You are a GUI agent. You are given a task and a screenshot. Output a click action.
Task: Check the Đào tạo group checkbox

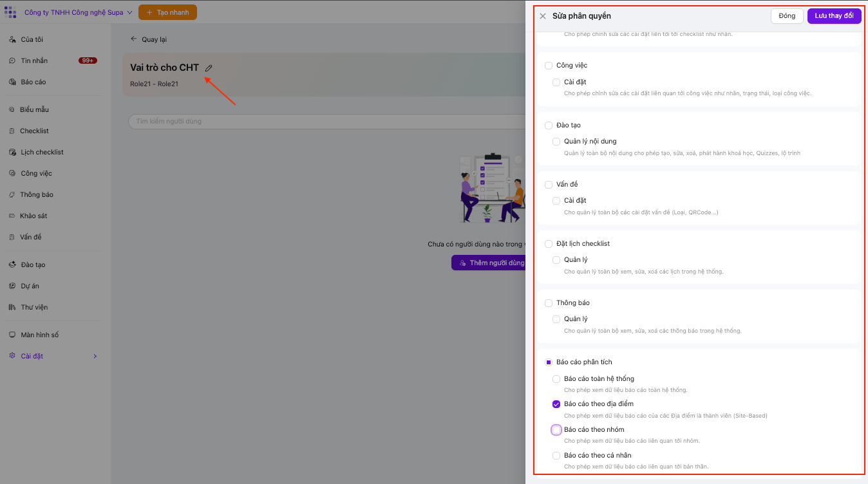coord(549,126)
